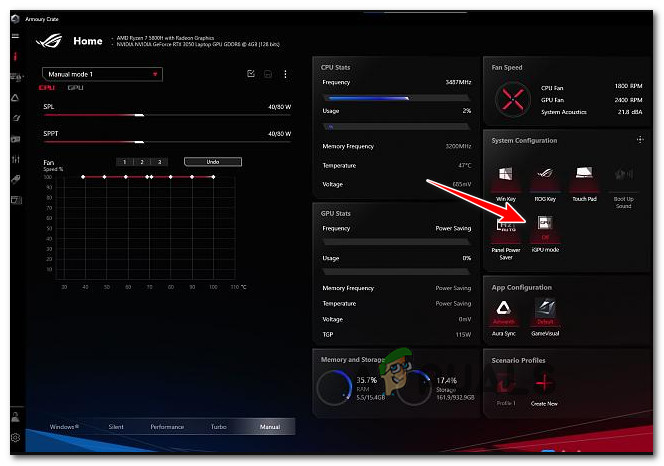
Task: Click the greyed save icon beside Manual mode
Action: [268, 74]
